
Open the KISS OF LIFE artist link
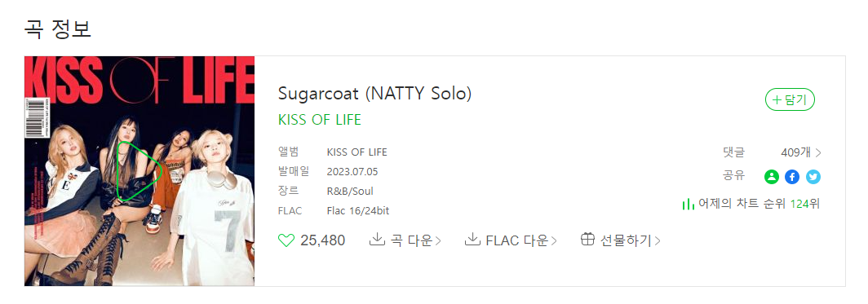320,119
